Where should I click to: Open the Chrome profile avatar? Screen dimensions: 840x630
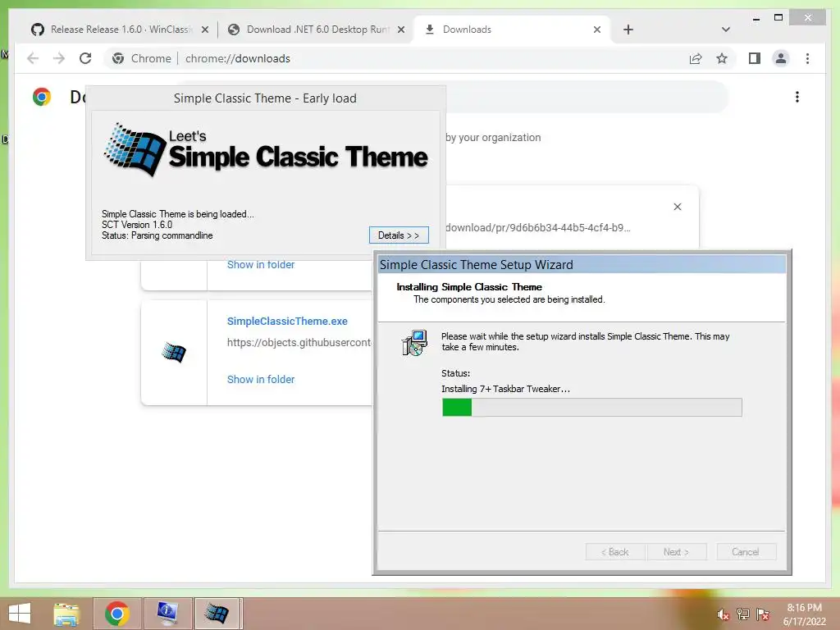781,58
